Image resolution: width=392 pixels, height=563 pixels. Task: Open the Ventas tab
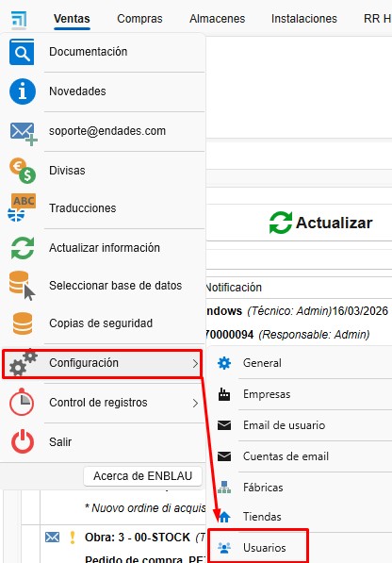point(72,19)
